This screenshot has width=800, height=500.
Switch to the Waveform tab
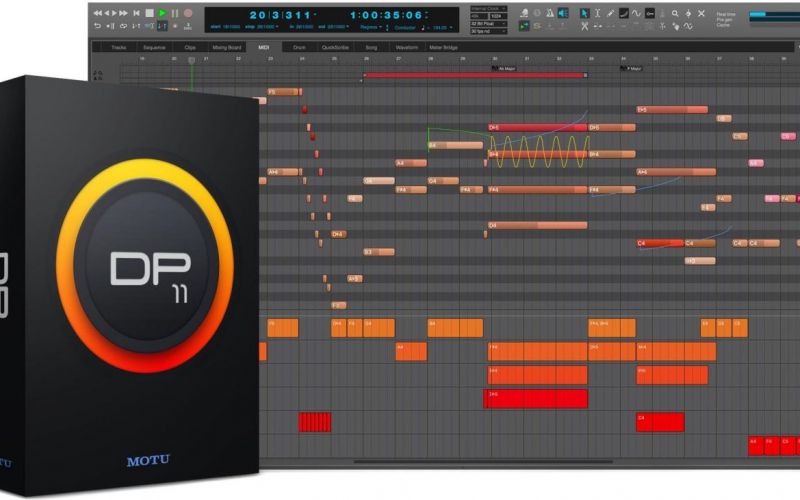pyautogui.click(x=406, y=47)
